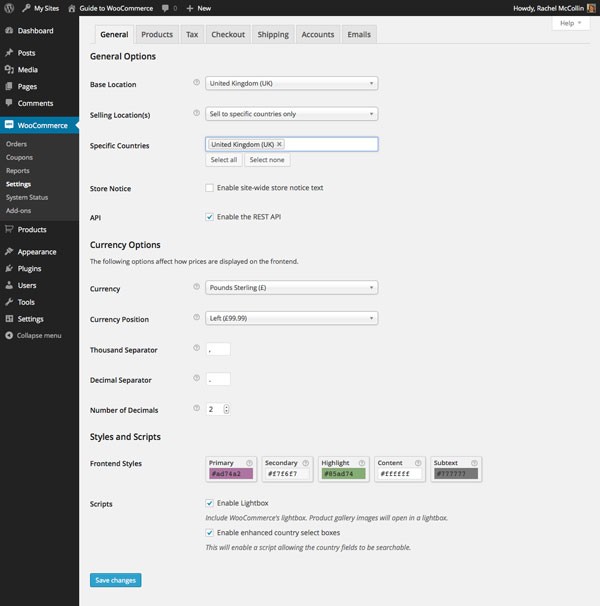Screen dimensions: 600x606
Task: Click help tooltip icon for Currency
Action: point(196,287)
